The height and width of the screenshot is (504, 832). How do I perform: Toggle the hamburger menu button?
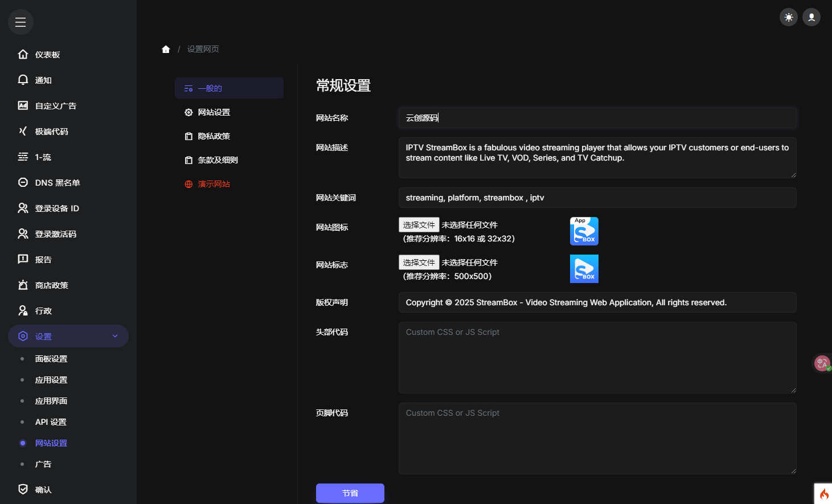(x=21, y=22)
